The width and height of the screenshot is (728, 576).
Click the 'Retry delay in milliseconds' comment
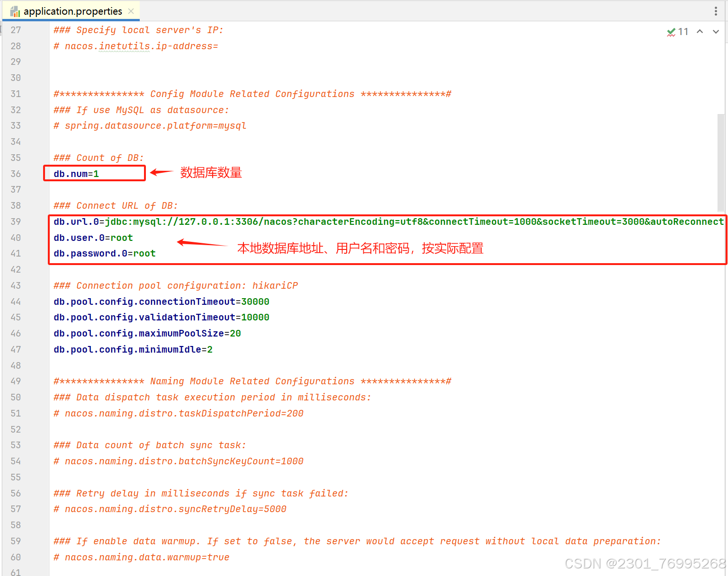[x=201, y=493]
